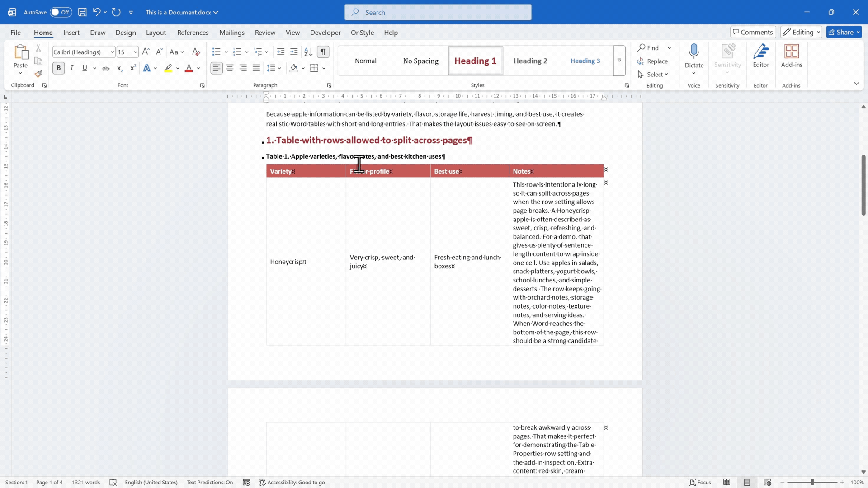The image size is (868, 488).
Task: Switch to the Developer tab
Action: 325,33
